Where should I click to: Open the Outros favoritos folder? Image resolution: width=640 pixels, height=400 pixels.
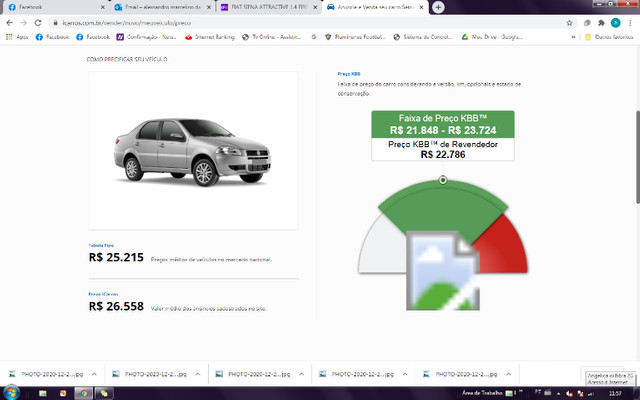(x=609, y=37)
